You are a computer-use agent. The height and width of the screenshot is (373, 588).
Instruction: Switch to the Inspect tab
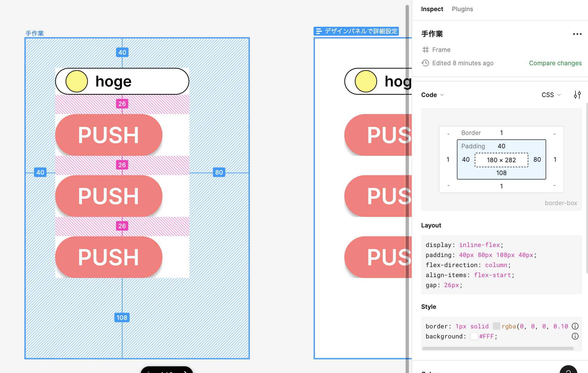point(432,9)
